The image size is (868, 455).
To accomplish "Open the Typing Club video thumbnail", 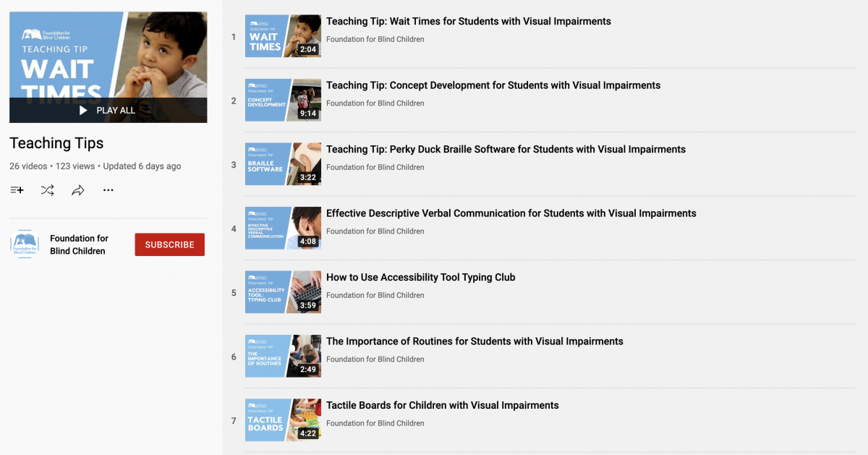I will (x=283, y=292).
